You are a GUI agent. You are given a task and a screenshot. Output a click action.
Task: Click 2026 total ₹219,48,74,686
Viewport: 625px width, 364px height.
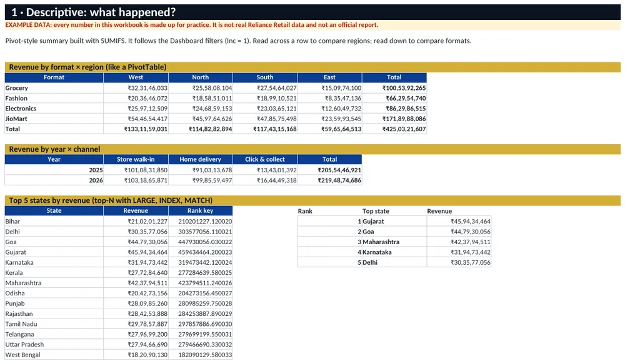[329, 180]
